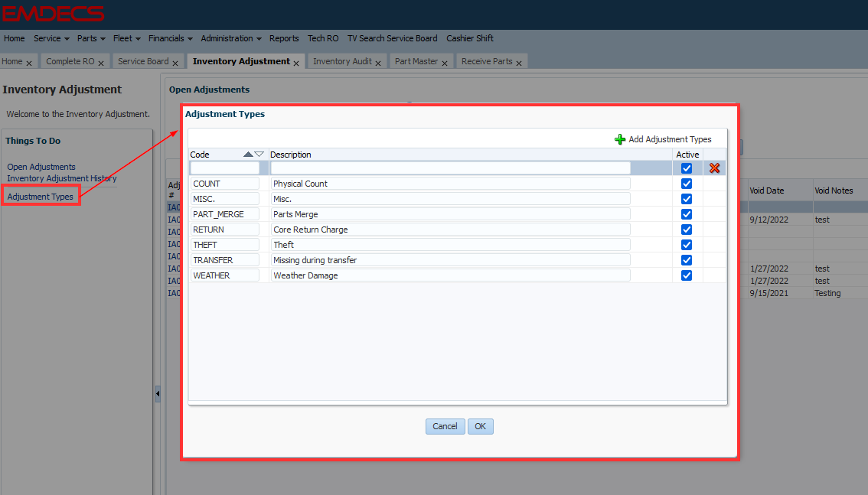The width and height of the screenshot is (868, 495).
Task: Edit the THEFT code field
Action: click(x=225, y=245)
